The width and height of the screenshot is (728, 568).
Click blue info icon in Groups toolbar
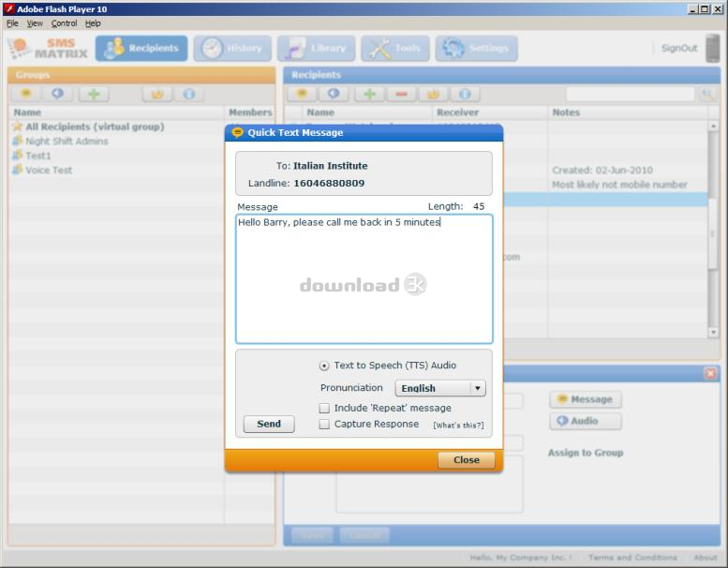pos(189,94)
